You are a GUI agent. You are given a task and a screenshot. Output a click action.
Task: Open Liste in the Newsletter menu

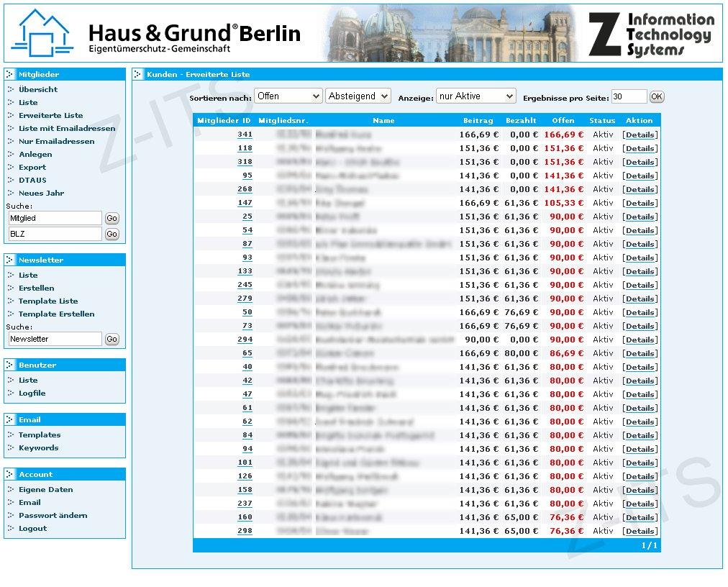tap(28, 276)
